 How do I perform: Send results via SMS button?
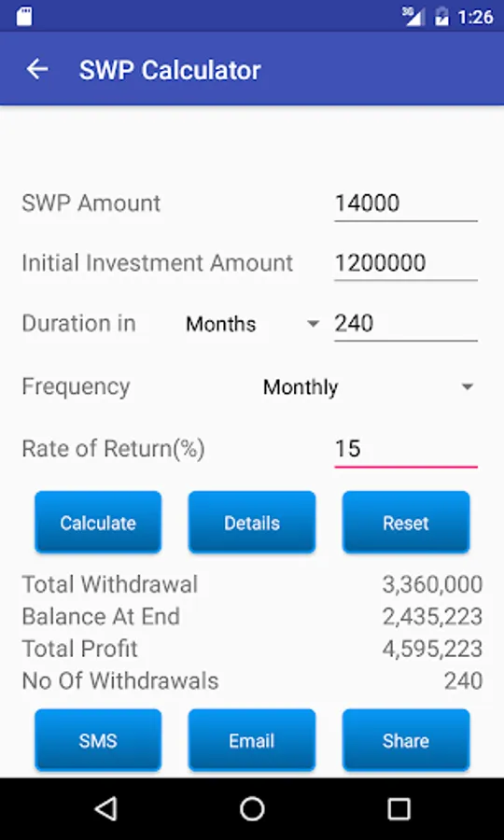pos(98,740)
